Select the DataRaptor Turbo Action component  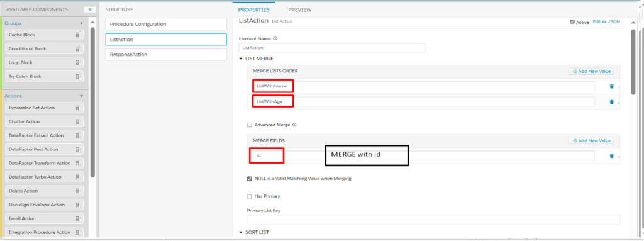click(x=44, y=177)
